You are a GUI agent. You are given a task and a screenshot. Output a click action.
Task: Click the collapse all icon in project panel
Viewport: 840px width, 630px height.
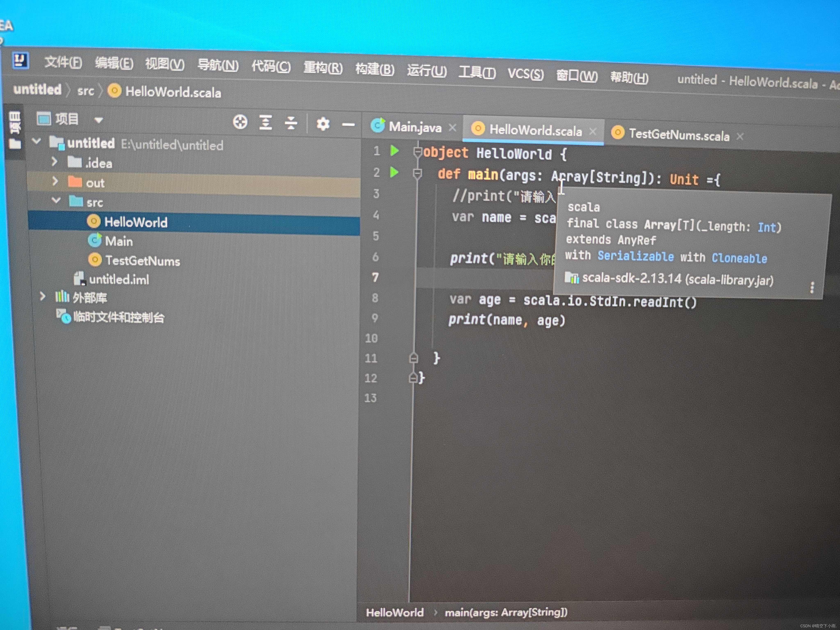(x=291, y=123)
